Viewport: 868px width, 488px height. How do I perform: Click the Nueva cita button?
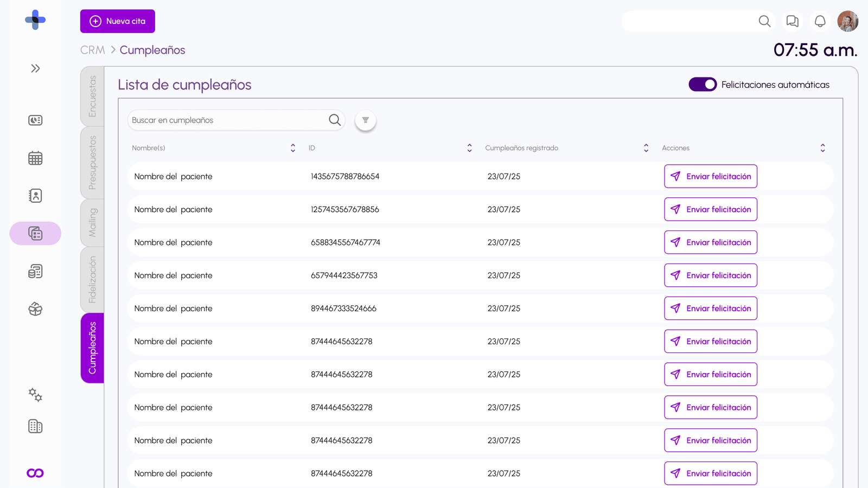click(x=118, y=21)
